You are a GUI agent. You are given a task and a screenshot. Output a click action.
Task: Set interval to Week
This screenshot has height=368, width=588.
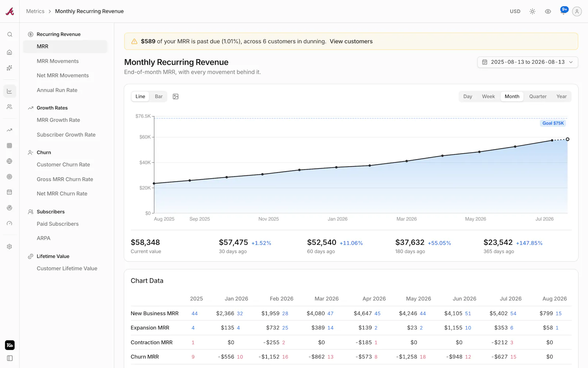(x=488, y=96)
